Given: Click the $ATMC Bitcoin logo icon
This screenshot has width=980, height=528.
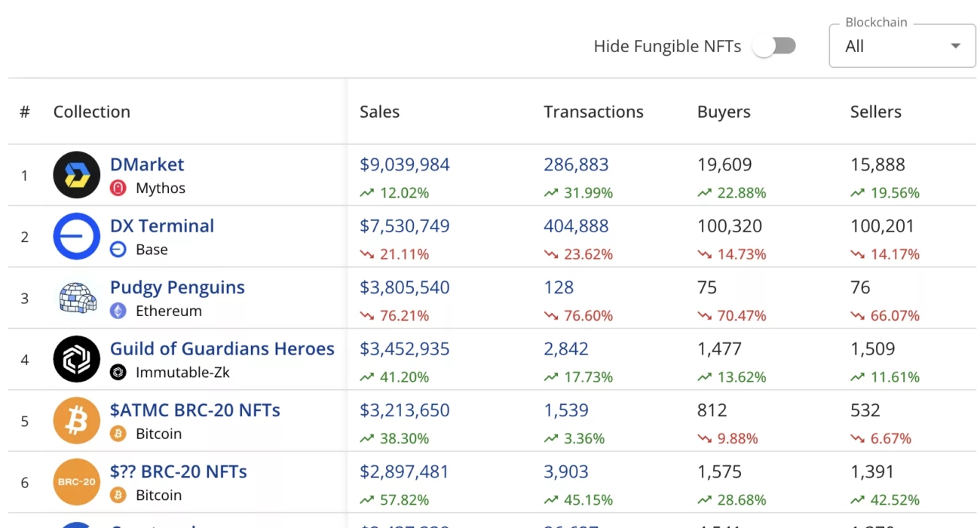Looking at the screenshot, I should pos(76,421).
